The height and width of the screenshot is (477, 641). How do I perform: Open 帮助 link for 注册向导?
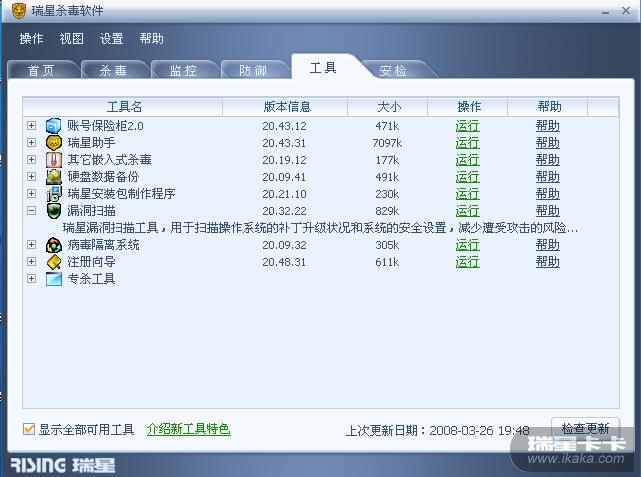pos(547,262)
